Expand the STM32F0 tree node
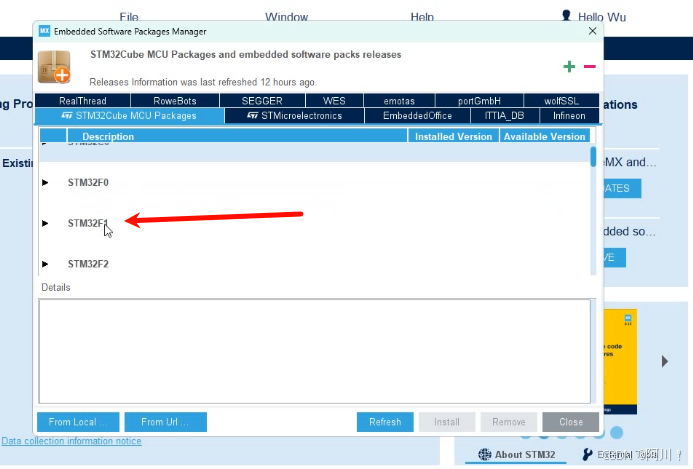The height and width of the screenshot is (469, 693). [45, 183]
